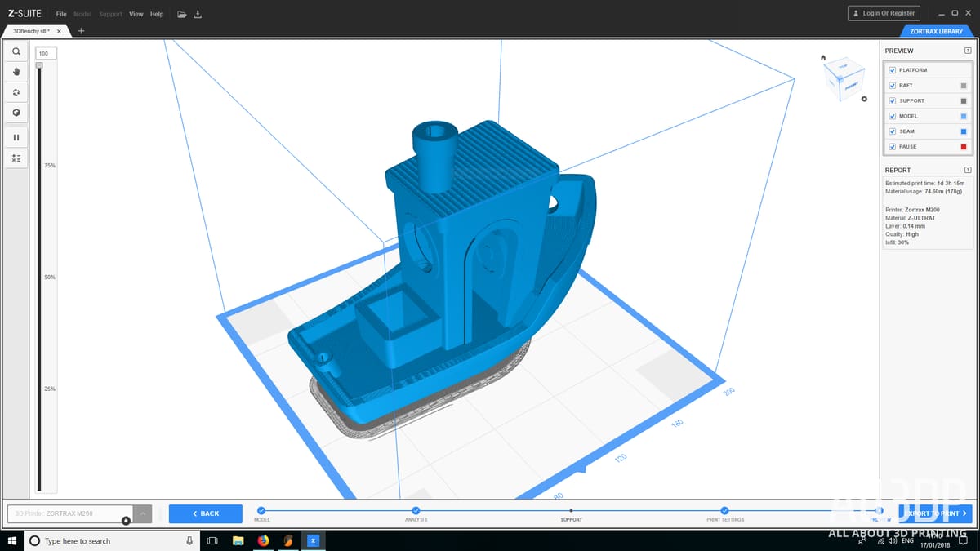
Task: Uncheck the Platform preview checkbox
Action: (x=893, y=70)
